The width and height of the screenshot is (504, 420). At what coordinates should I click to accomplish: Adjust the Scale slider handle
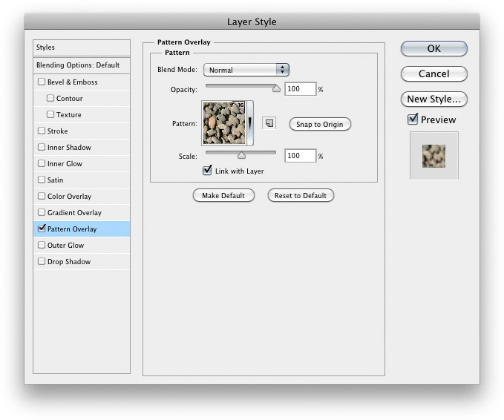(241, 155)
